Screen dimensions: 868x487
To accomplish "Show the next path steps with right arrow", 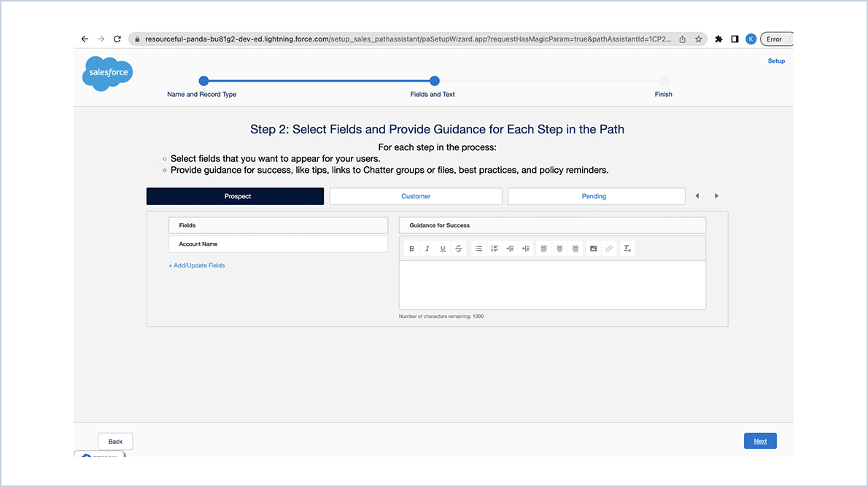I will [716, 195].
